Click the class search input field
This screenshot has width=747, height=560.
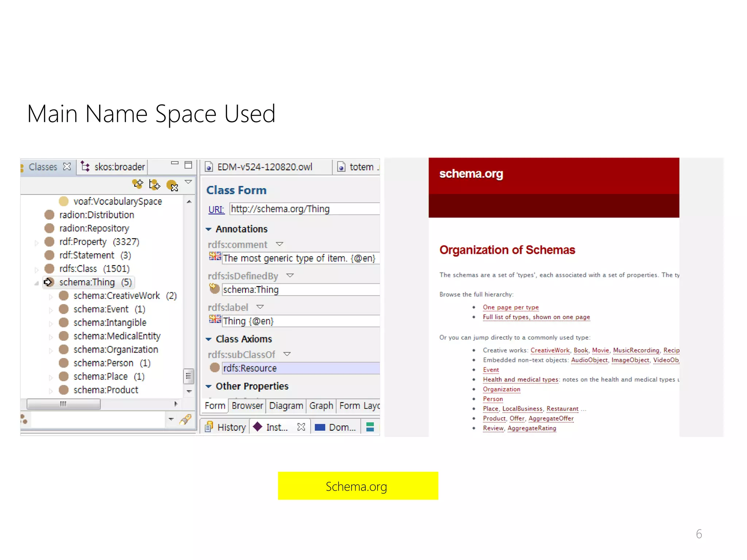(98, 419)
